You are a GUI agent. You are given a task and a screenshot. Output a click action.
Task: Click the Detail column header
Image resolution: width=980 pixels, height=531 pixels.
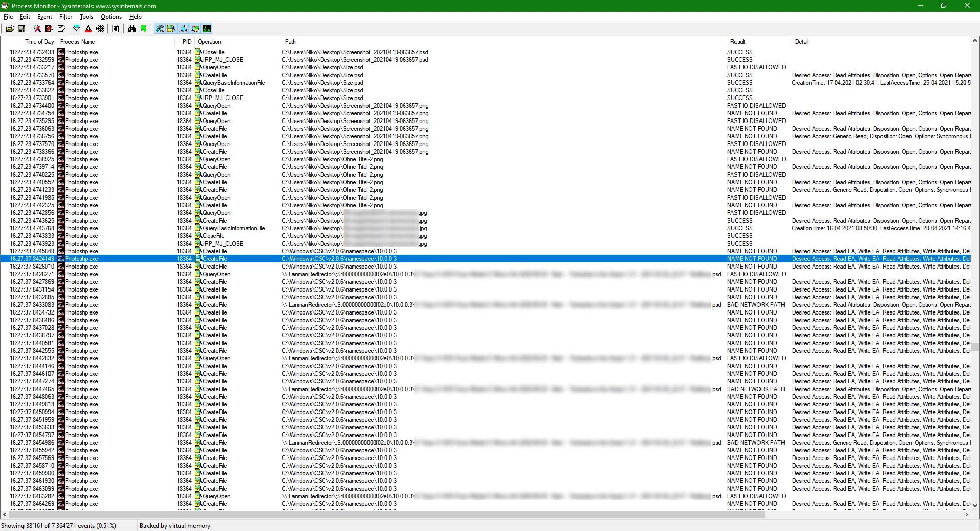(x=881, y=42)
